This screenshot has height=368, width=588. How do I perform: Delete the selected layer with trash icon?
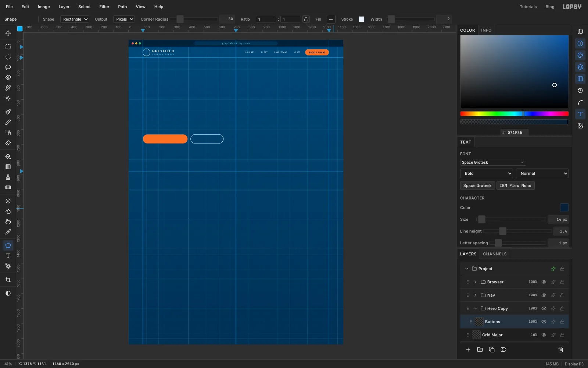click(x=561, y=350)
